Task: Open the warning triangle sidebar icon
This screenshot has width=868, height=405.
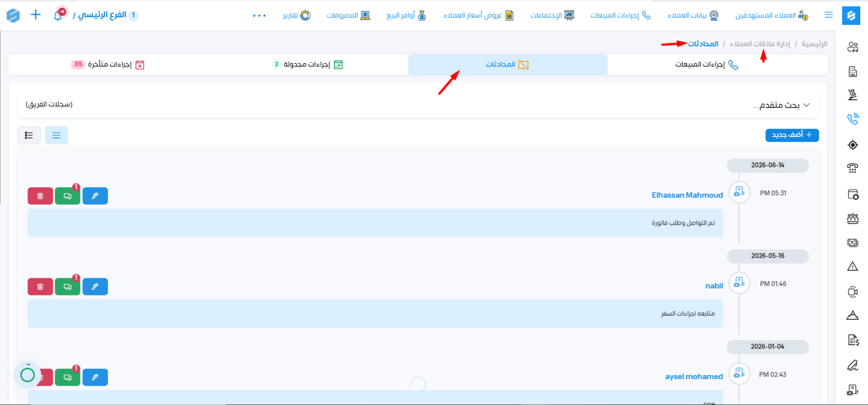Action: coord(853,267)
